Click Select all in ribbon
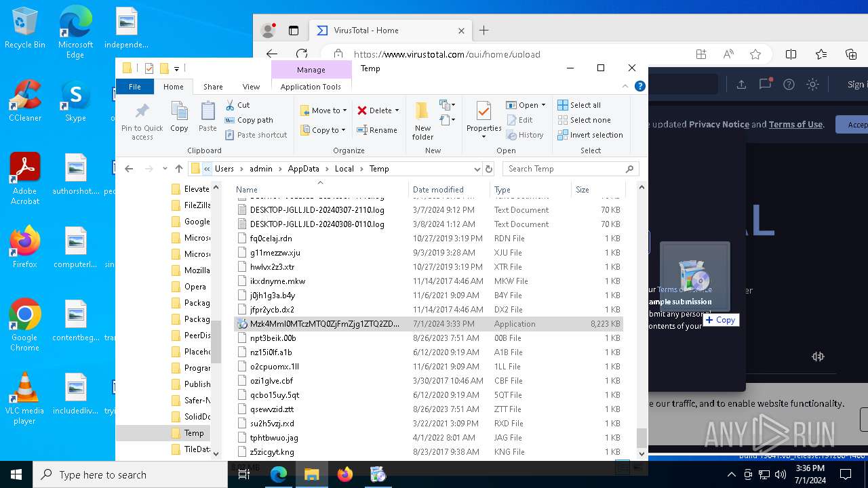This screenshot has height=488, width=868. pyautogui.click(x=579, y=105)
